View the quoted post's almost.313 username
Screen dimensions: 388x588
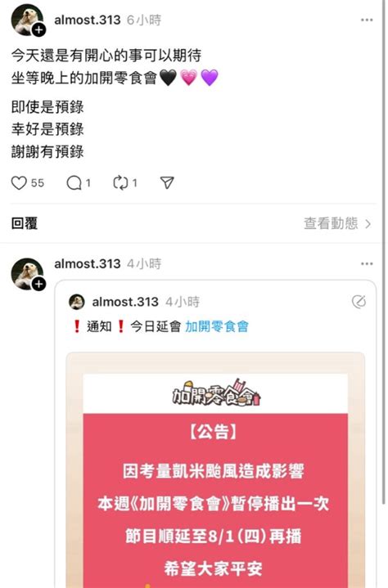coord(125,302)
